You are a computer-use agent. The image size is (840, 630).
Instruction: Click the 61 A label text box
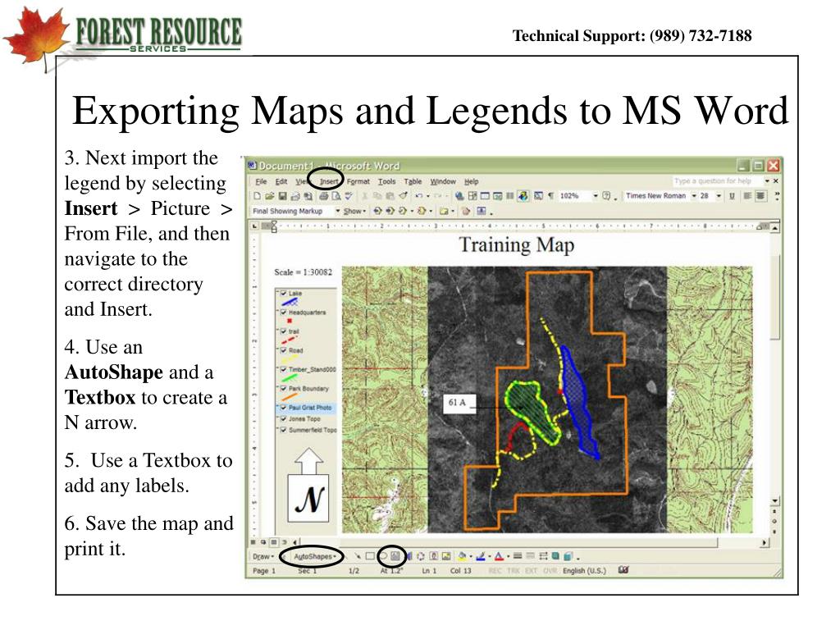(x=459, y=403)
